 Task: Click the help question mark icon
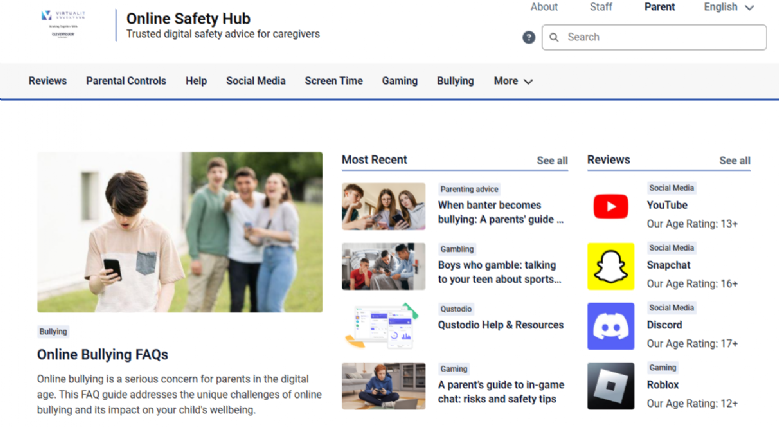tap(528, 38)
